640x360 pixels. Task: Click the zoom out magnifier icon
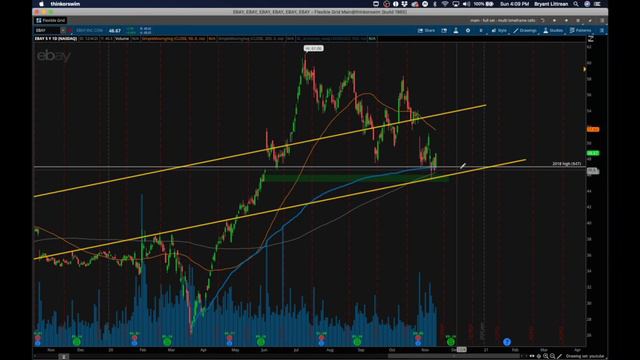(x=553, y=356)
